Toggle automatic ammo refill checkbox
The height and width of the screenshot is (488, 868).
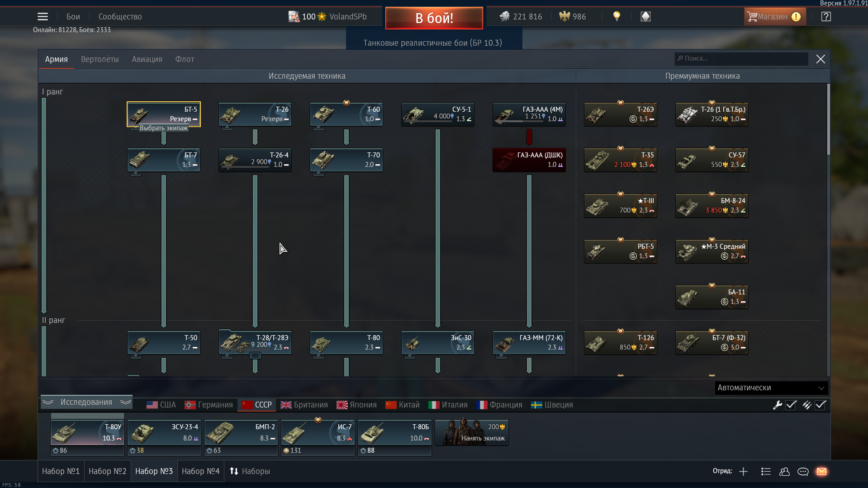point(821,405)
